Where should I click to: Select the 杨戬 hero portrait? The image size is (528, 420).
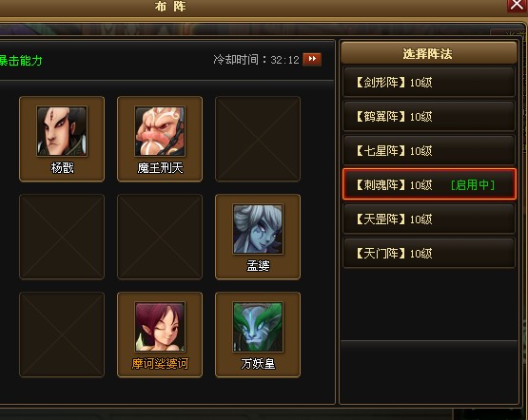tap(62, 131)
